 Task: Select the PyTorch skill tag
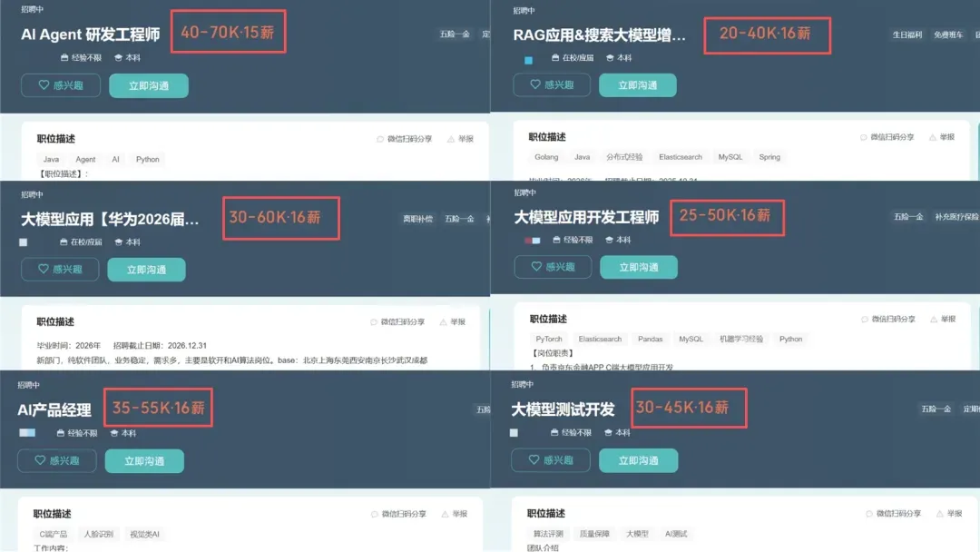click(549, 339)
